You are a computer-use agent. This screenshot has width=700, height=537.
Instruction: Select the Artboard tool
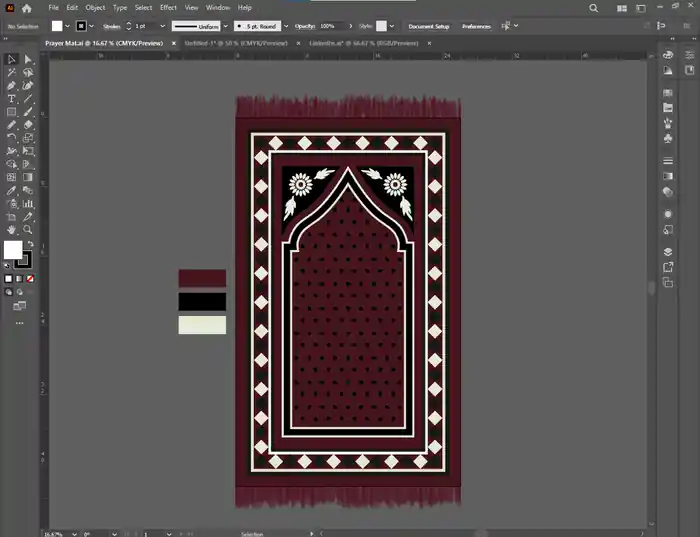pos(12,217)
